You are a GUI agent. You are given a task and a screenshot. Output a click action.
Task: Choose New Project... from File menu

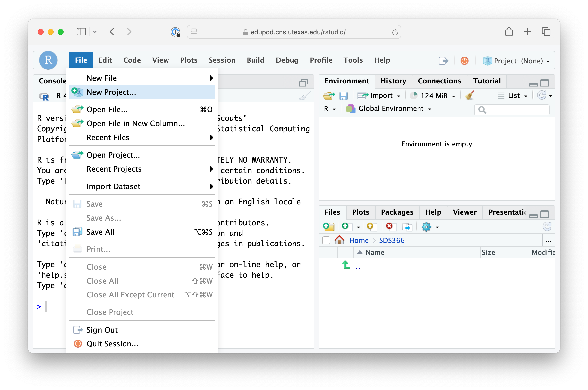(x=111, y=92)
